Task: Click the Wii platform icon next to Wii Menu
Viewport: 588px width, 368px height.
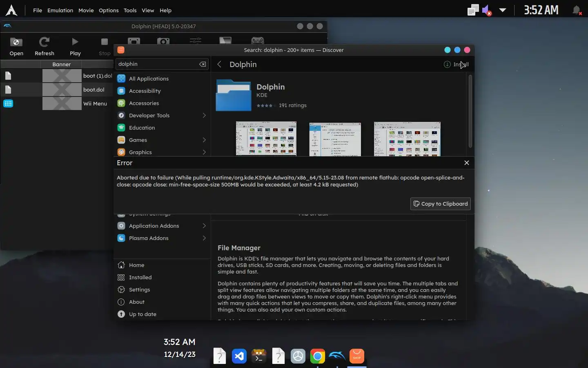Action: [x=8, y=103]
